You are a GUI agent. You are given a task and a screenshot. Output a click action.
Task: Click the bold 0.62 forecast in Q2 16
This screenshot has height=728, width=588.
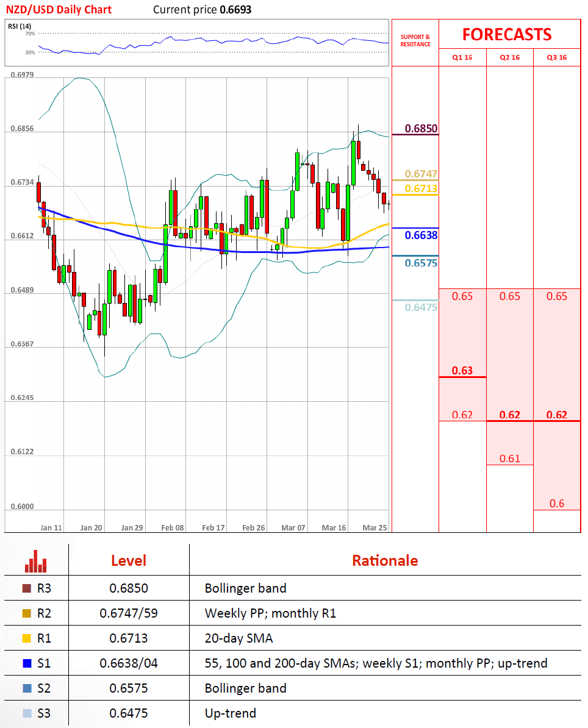(x=509, y=415)
